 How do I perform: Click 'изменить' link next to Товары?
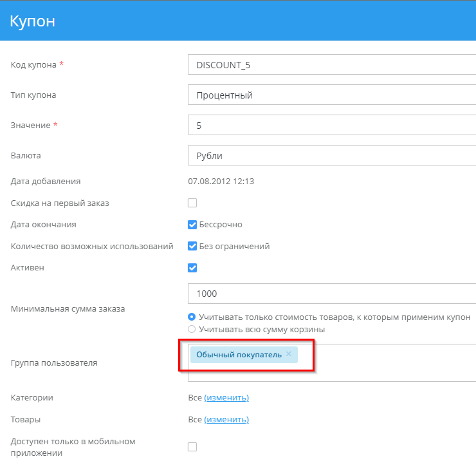point(226,420)
